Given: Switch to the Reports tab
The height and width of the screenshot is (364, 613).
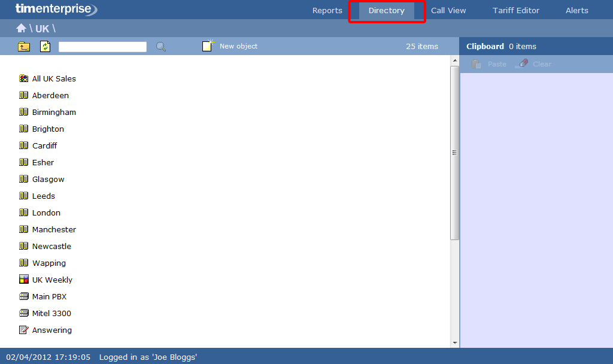Looking at the screenshot, I should (327, 10).
